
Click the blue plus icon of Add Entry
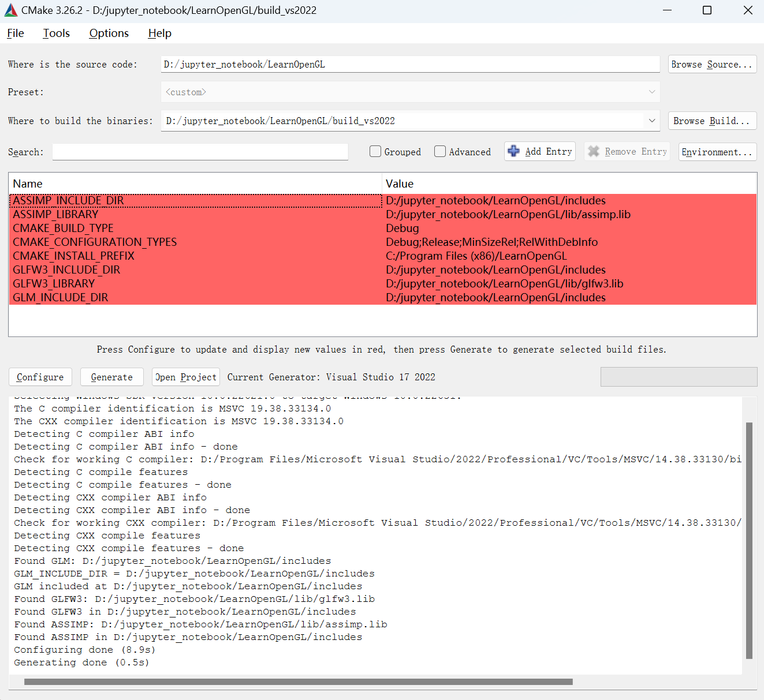(x=513, y=151)
